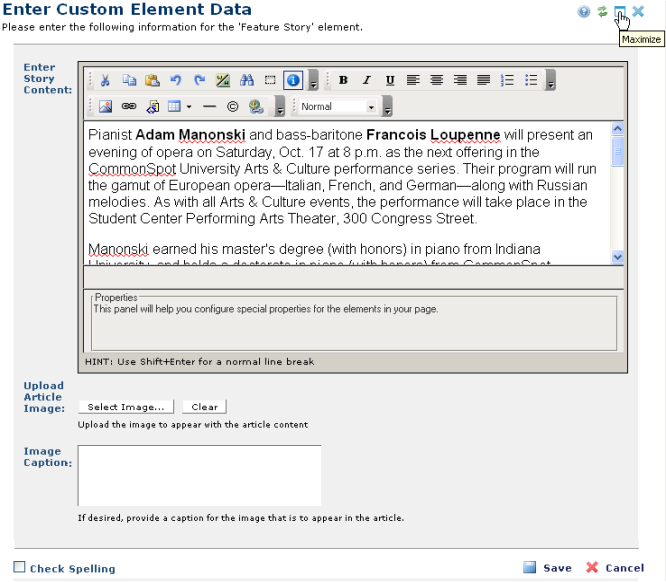
Task: Undo the last edit in editor
Action: tap(175, 80)
